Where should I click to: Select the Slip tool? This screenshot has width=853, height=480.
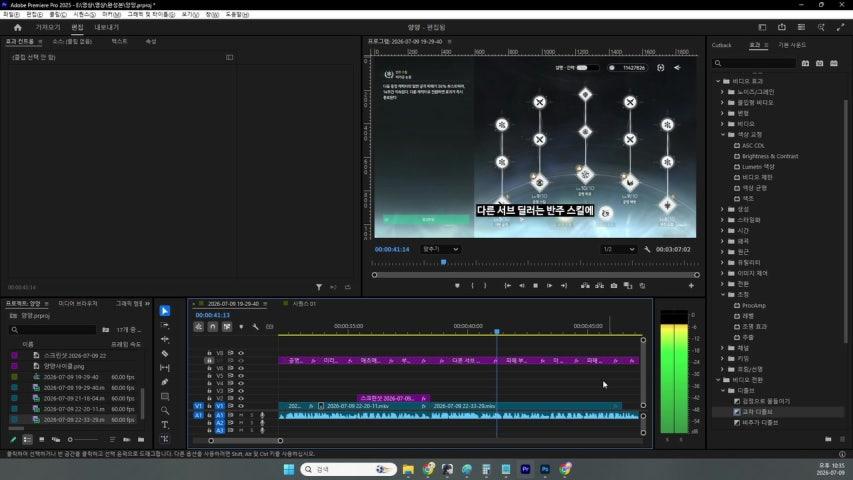pos(165,368)
